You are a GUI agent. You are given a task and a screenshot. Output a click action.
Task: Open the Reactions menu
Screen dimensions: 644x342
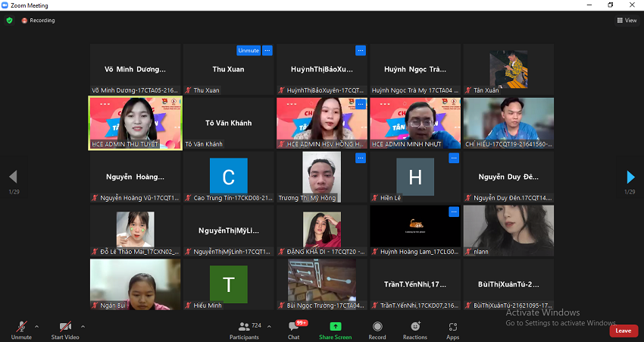click(x=414, y=329)
